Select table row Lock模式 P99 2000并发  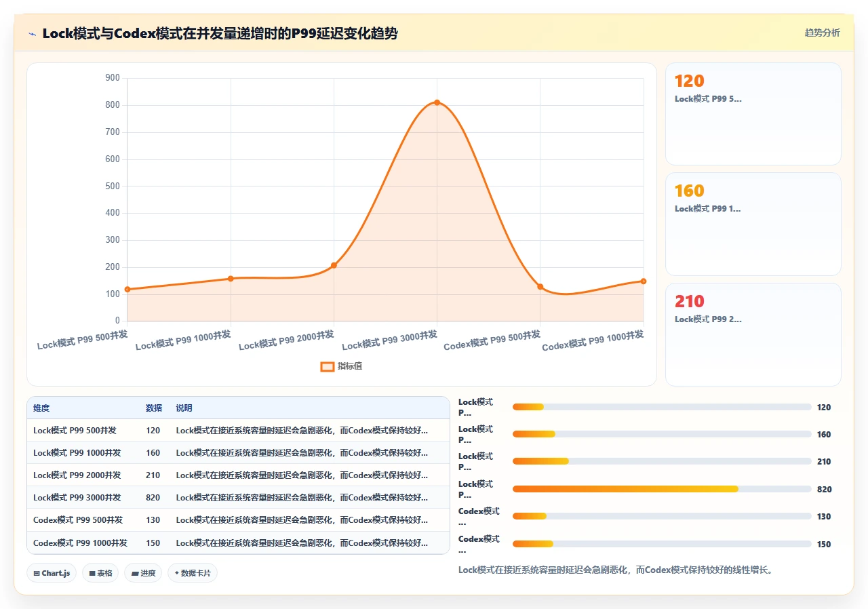(x=238, y=475)
